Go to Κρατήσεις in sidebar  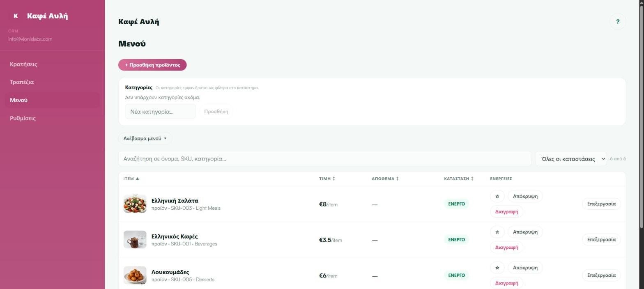coord(52,64)
